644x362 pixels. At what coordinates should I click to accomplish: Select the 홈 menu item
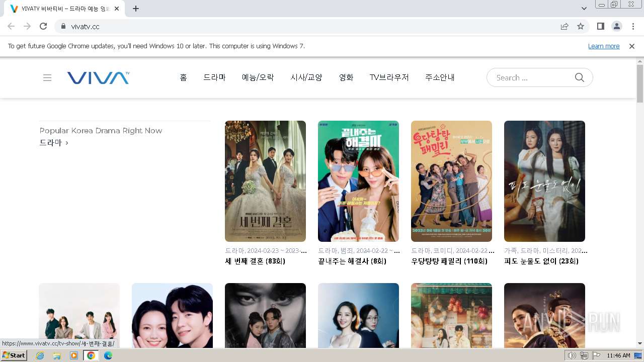(x=183, y=77)
